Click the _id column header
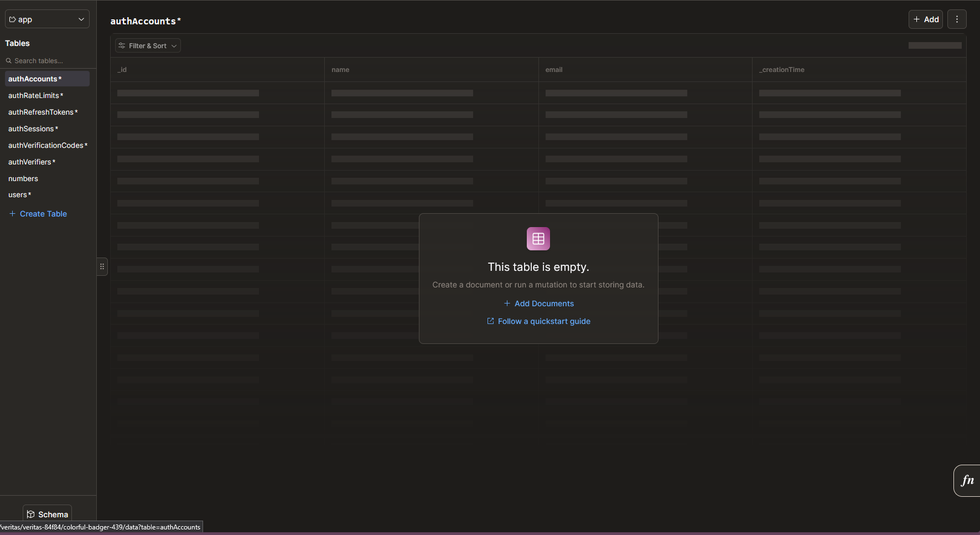Viewport: 980px width, 535px height. 217,70
